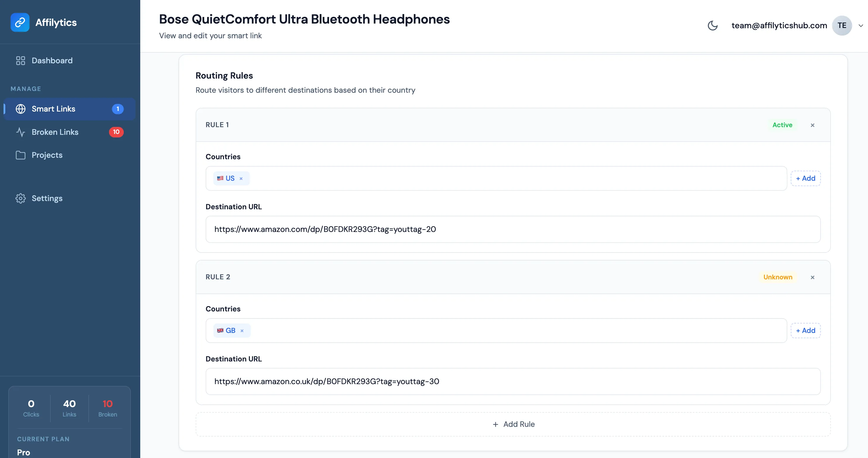This screenshot has width=868, height=458.
Task: Click inside Rule 2 Countries field
Action: tap(496, 331)
